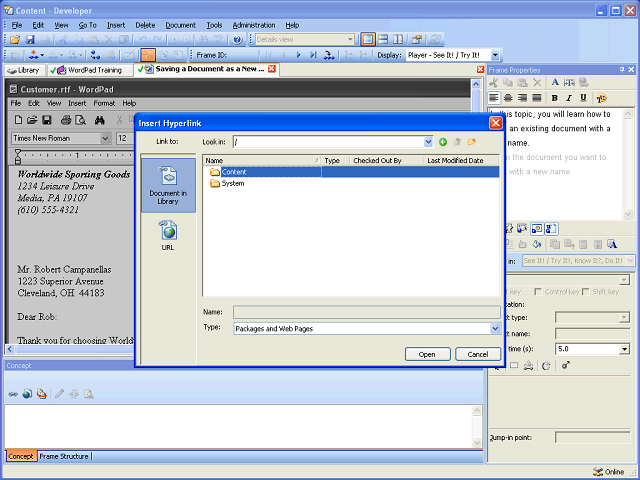Align text right in Frame Properties
The image size is (640, 480).
pyautogui.click(x=522, y=98)
